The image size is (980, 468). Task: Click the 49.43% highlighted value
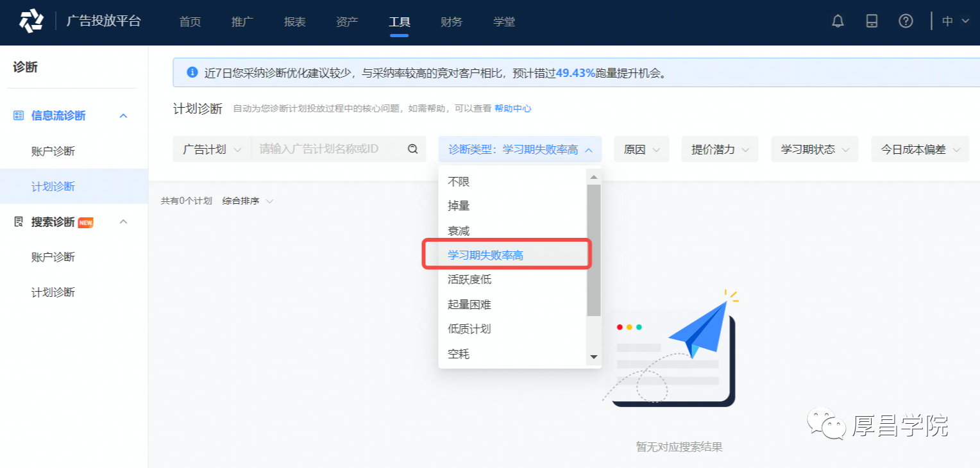575,73
